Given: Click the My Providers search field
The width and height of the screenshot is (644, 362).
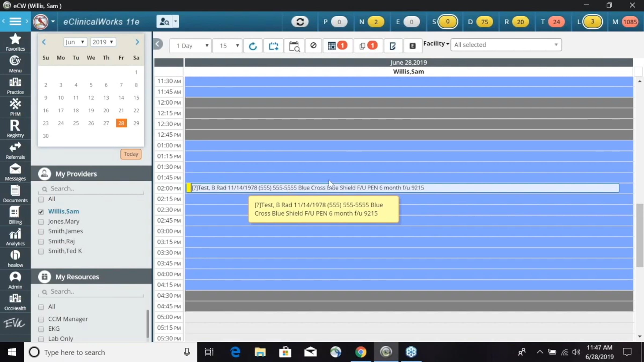Looking at the screenshot, I should [x=91, y=189].
